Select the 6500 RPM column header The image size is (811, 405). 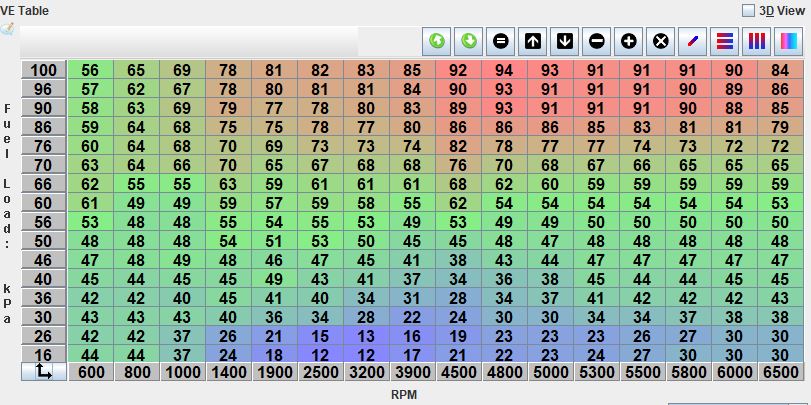click(x=780, y=372)
